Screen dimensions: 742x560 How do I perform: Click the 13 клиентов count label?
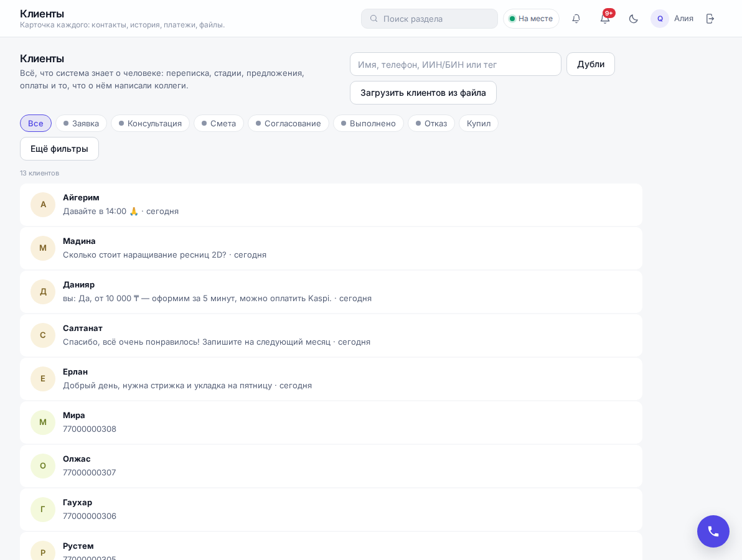[39, 173]
